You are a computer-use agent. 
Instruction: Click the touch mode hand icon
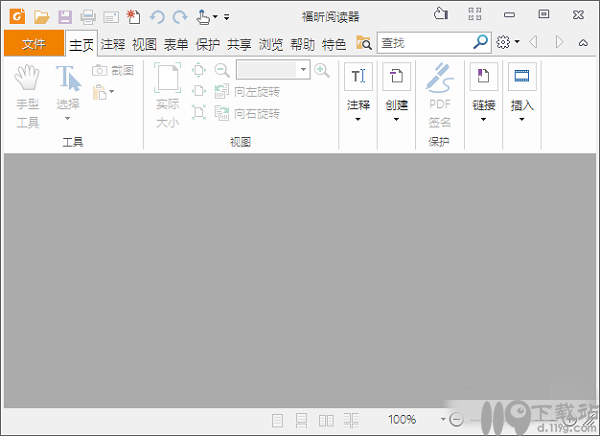tap(203, 17)
